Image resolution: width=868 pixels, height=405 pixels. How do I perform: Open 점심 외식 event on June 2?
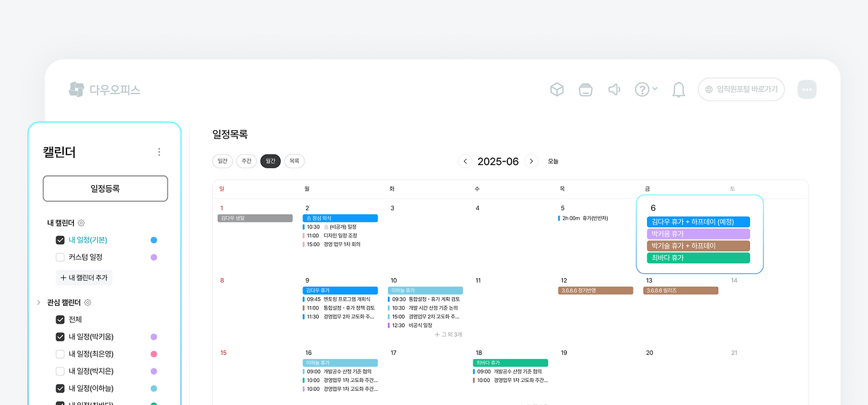click(x=340, y=218)
